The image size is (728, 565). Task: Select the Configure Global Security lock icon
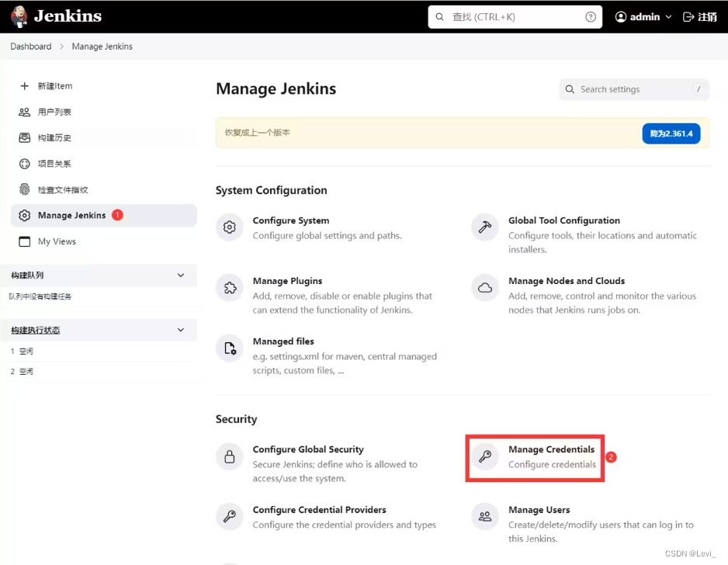[230, 456]
